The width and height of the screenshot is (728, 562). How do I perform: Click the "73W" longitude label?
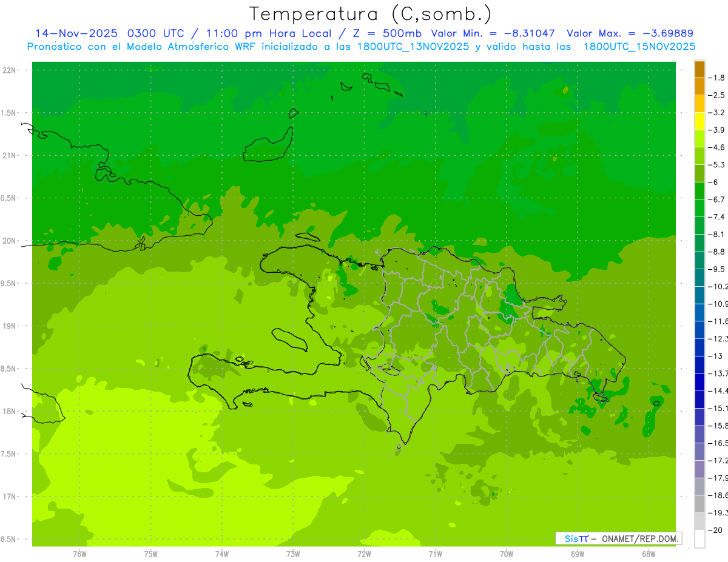pyautogui.click(x=293, y=554)
